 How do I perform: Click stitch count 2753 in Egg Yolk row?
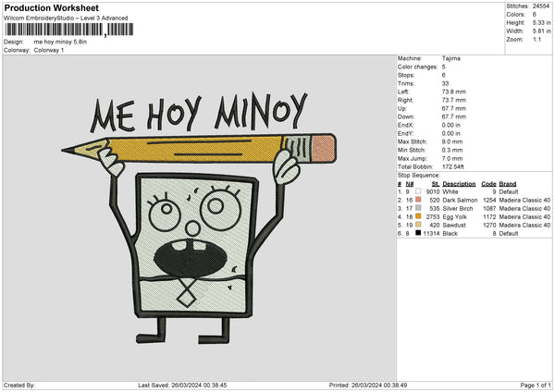tap(433, 217)
